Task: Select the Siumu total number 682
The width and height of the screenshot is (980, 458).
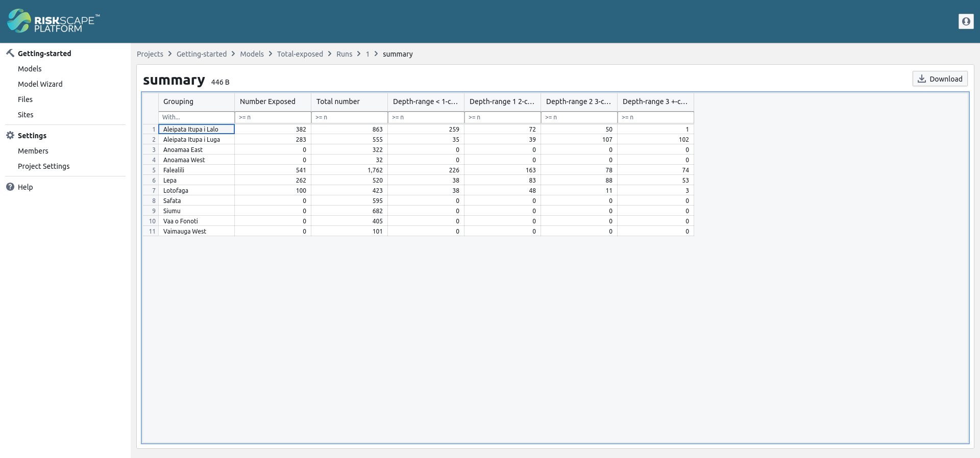Action: [x=350, y=211]
